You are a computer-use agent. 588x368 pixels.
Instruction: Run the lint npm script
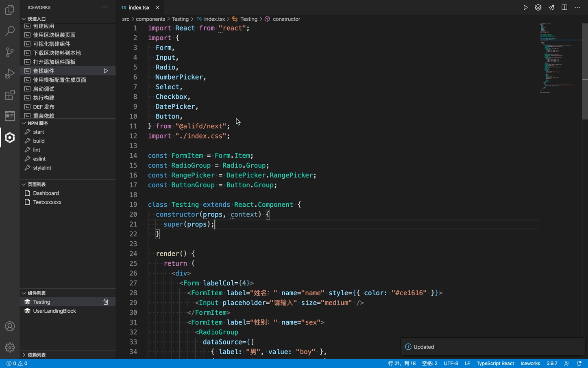(68, 150)
